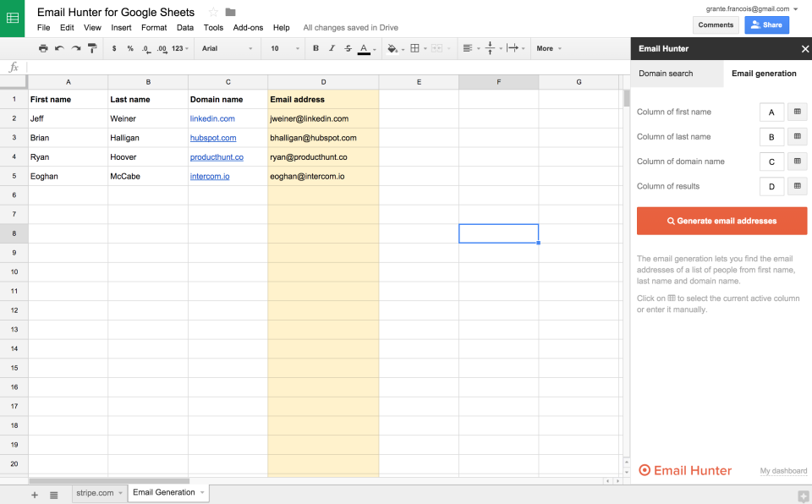The image size is (812, 504).
Task: Switch to Domain search tab
Action: (x=677, y=74)
